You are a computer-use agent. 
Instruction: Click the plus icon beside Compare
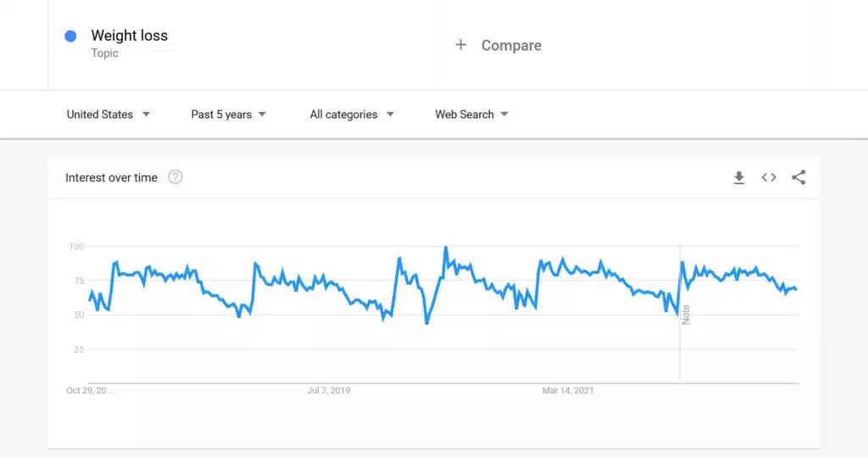point(460,45)
